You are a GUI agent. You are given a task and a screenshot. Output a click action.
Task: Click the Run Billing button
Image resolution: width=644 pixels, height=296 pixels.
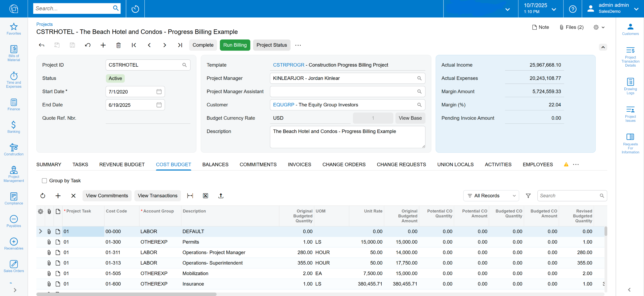[x=235, y=45]
